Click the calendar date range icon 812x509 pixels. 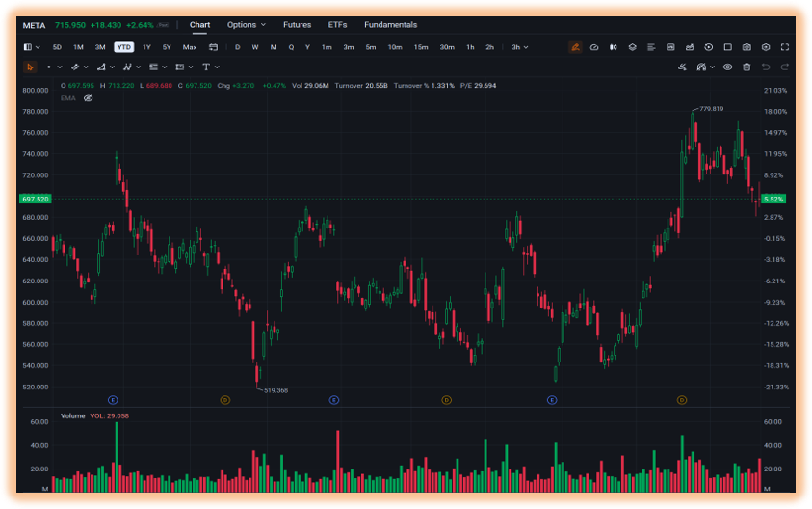(x=213, y=47)
